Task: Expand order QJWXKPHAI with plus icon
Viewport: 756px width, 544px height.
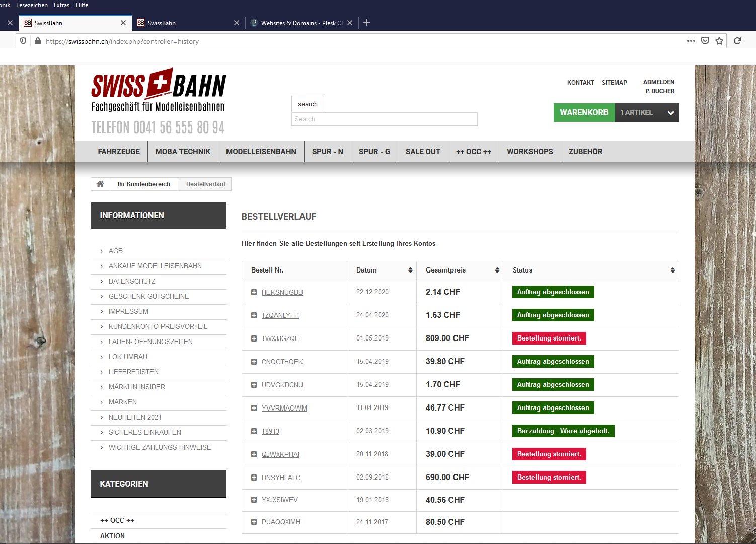Action: [254, 454]
